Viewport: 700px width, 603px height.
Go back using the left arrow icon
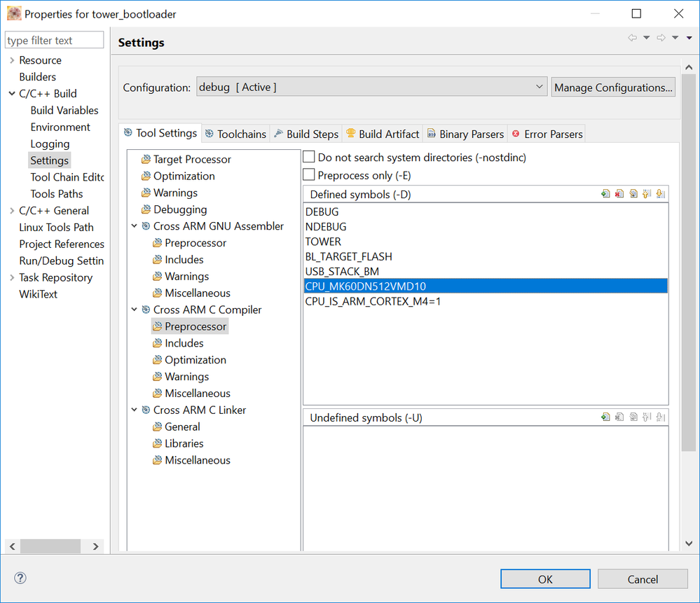[632, 38]
